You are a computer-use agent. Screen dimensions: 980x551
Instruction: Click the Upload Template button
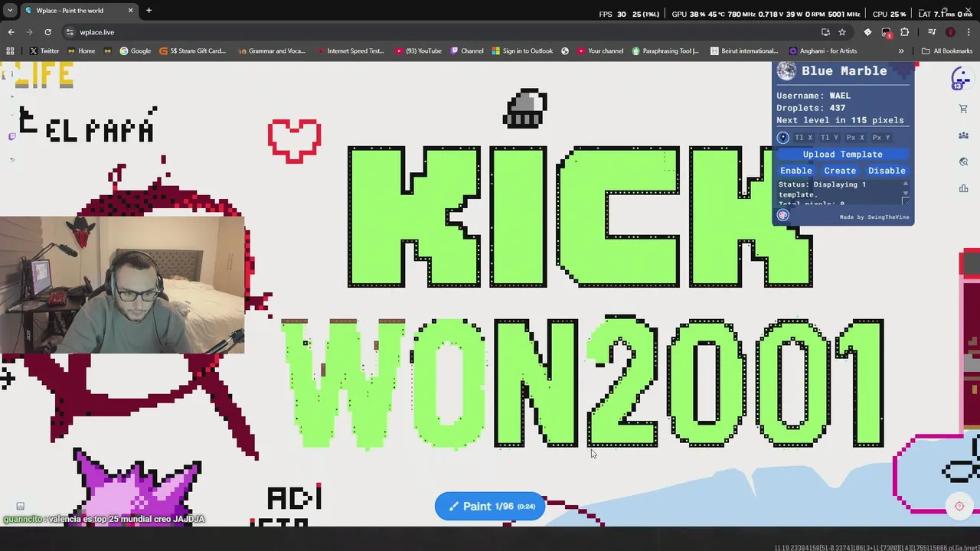click(842, 155)
